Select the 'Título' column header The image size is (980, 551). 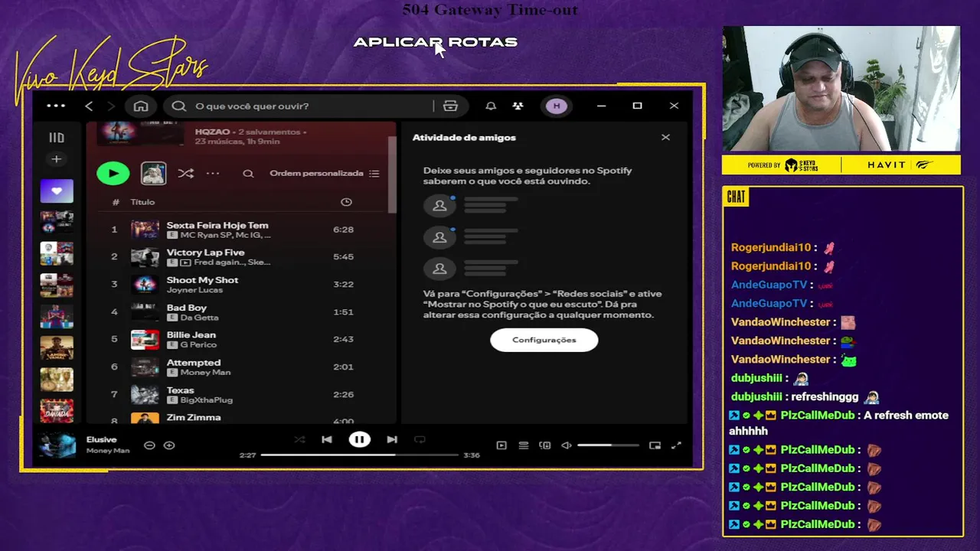point(142,202)
